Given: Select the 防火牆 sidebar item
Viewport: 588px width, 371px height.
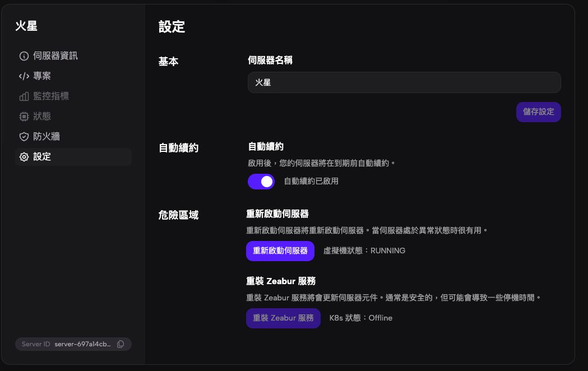Looking at the screenshot, I should tap(47, 137).
